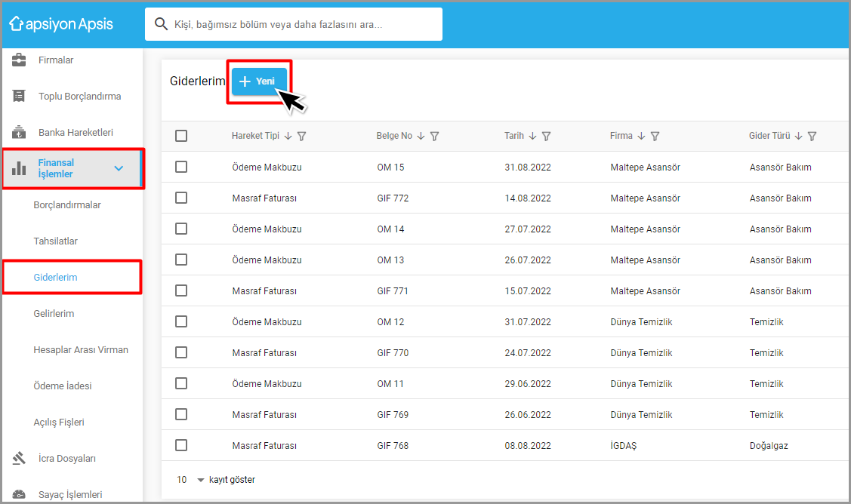Sort by Tarih arrow

pyautogui.click(x=532, y=136)
